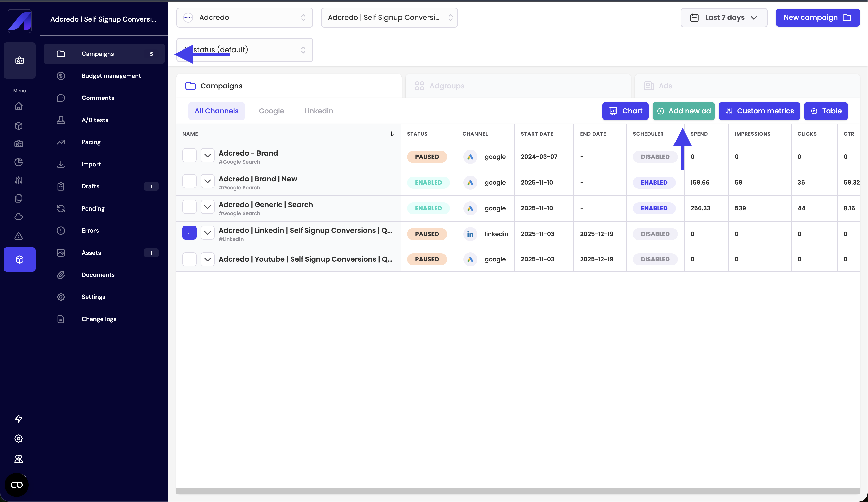Open the warning triangle icon in rail
Viewport: 868px width, 502px height.
19,236
